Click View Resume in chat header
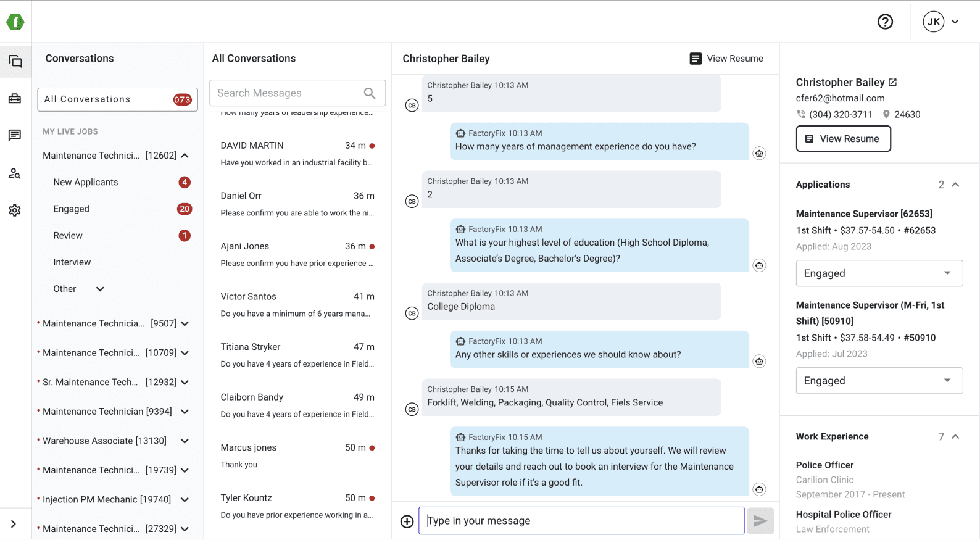The height and width of the screenshot is (540, 980). tap(726, 59)
